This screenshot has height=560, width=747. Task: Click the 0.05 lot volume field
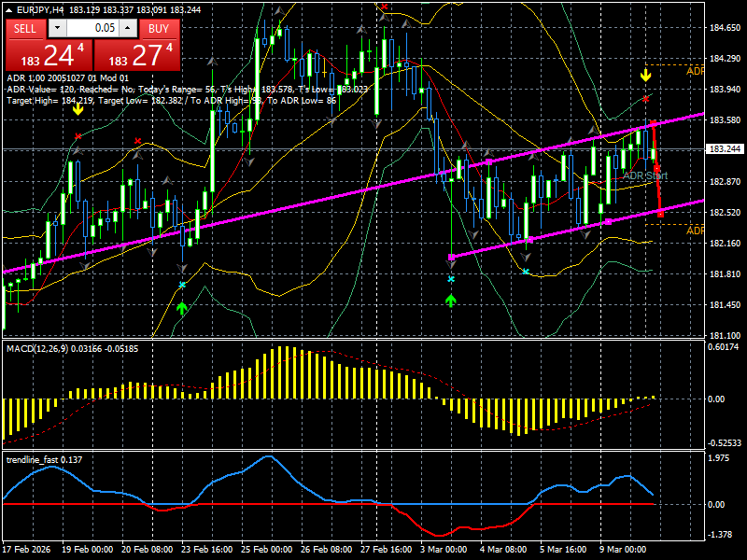pyautogui.click(x=92, y=28)
